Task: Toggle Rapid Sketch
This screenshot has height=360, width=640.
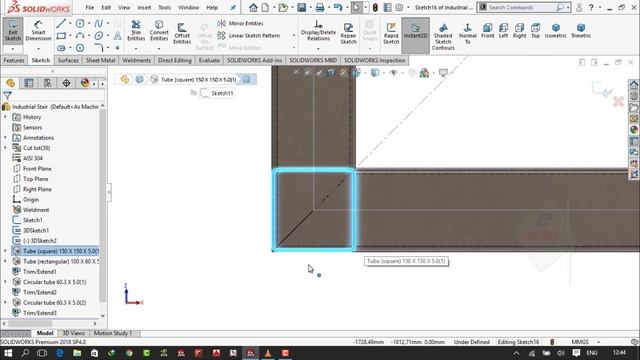Action: click(x=391, y=33)
